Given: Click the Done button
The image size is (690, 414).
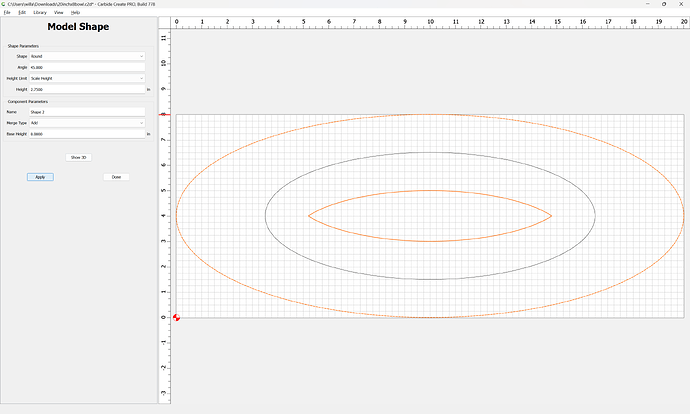Looking at the screenshot, I should [x=116, y=177].
